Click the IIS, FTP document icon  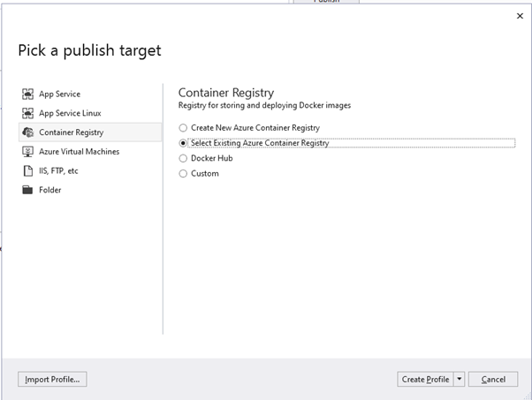click(x=27, y=170)
